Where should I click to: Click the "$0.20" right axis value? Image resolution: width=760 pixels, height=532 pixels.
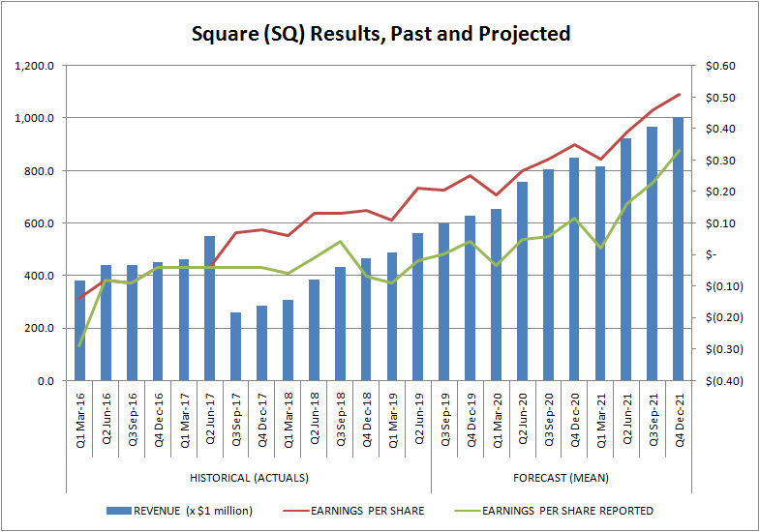(720, 192)
